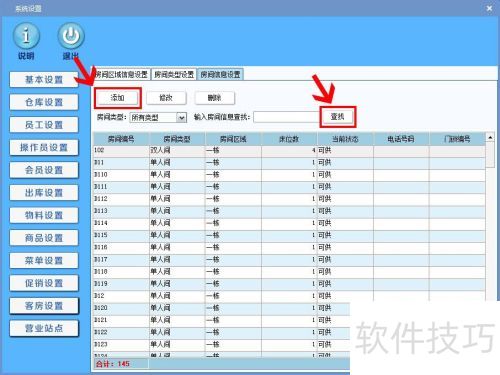Sort by the 房间类型 column header
The width and height of the screenshot is (500, 375).
tap(177, 139)
